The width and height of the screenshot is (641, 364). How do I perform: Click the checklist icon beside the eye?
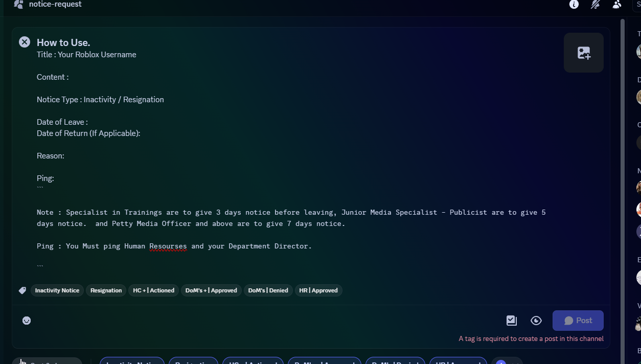point(511,321)
